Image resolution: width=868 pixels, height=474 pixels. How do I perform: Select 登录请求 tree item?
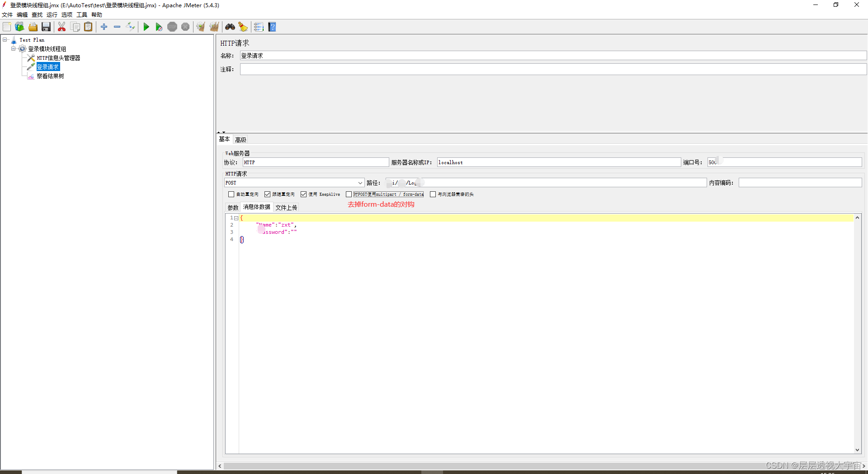click(48, 67)
